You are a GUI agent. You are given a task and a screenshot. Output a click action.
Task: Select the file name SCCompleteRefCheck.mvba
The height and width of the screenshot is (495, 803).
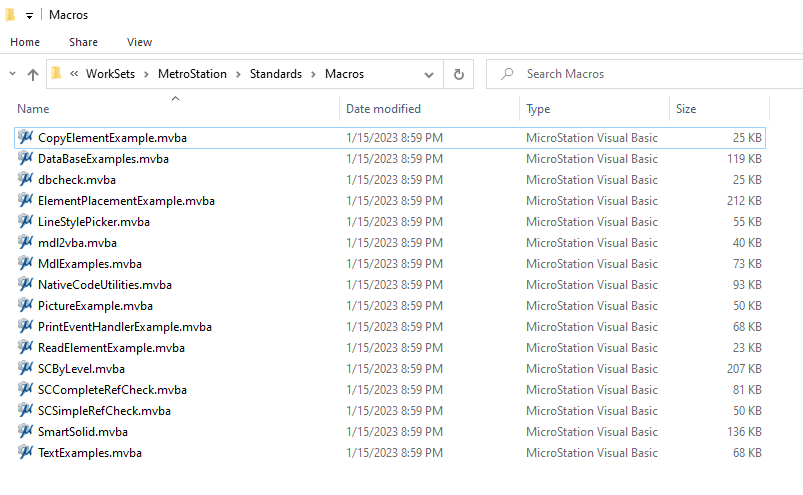(112, 390)
